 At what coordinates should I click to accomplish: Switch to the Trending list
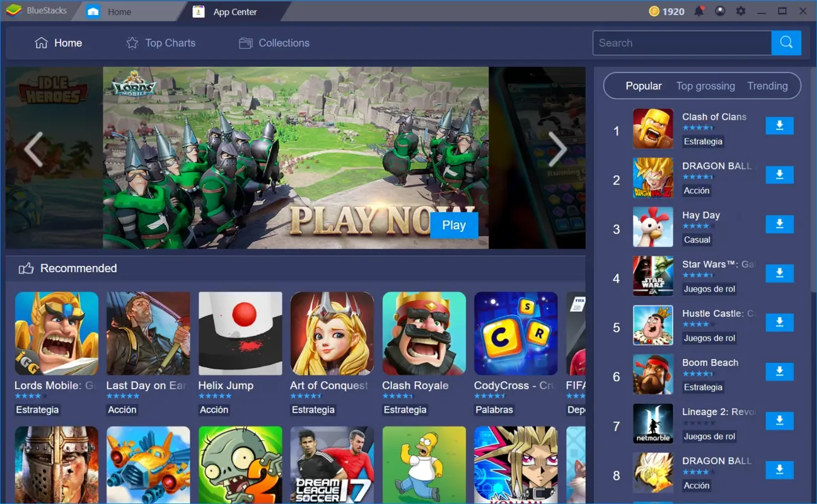click(767, 86)
